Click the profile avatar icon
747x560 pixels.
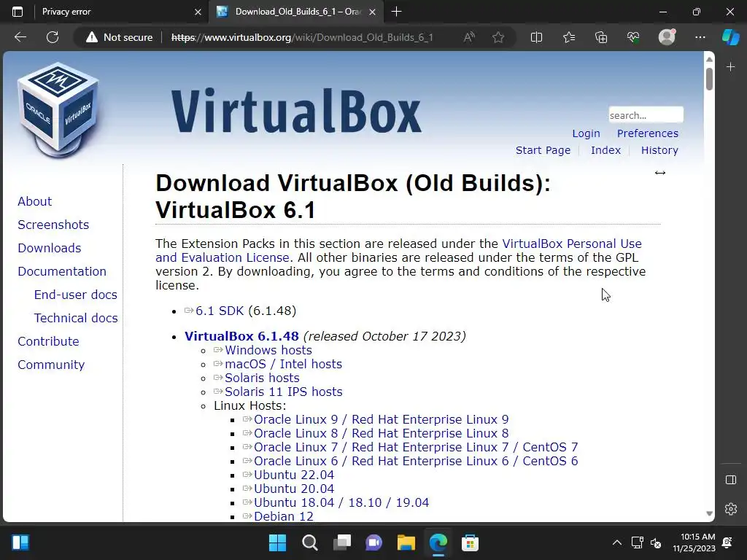(667, 37)
